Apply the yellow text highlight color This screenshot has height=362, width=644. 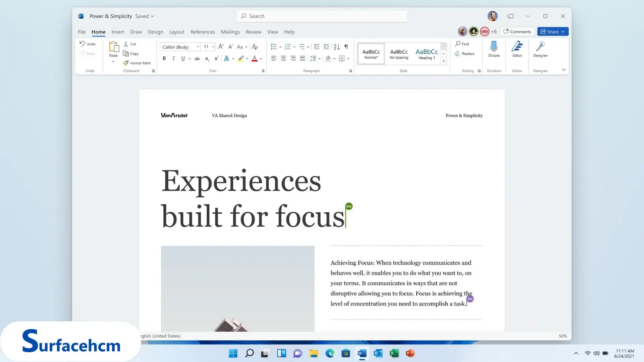[x=241, y=59]
